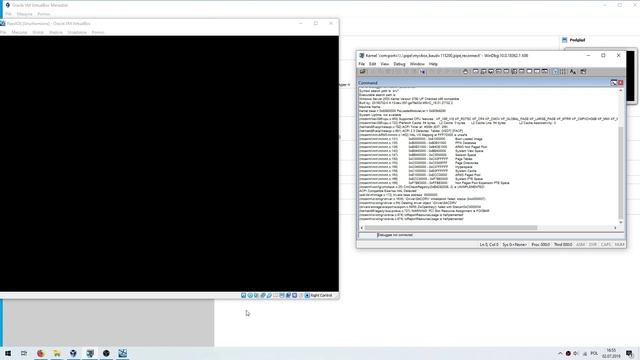640x360 pixels.
Task: Open the Memory window from WinDbg toolbar
Action: (x=506, y=71)
